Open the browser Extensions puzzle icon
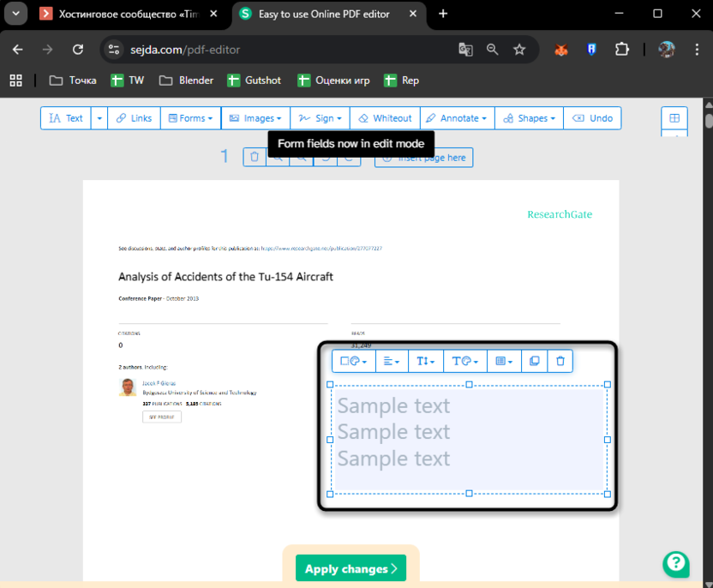Image resolution: width=713 pixels, height=588 pixels. [621, 50]
